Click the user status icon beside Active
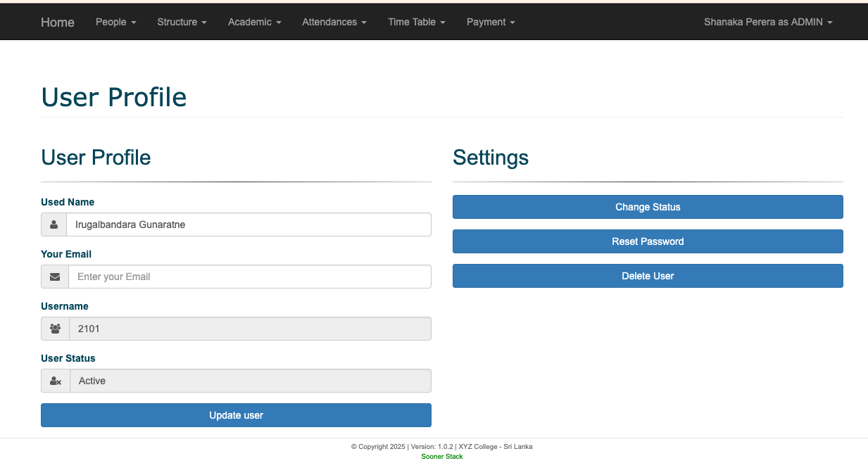The image size is (868, 475). 56,381
